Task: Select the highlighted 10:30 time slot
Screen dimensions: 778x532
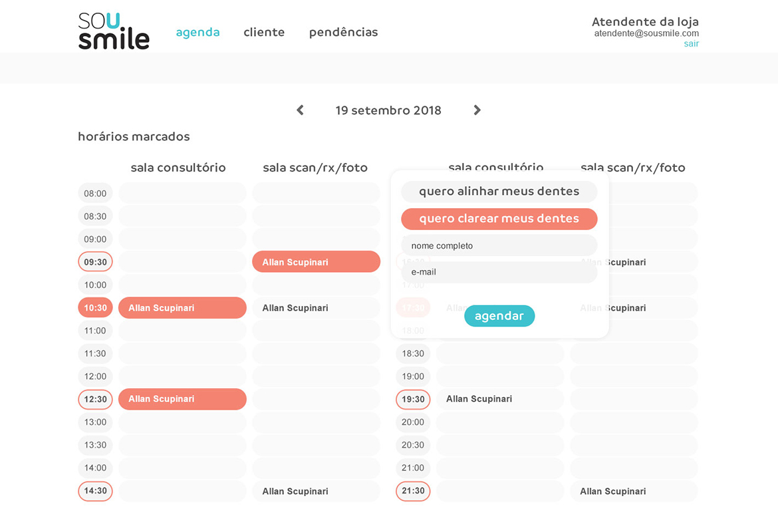Action: [x=95, y=308]
